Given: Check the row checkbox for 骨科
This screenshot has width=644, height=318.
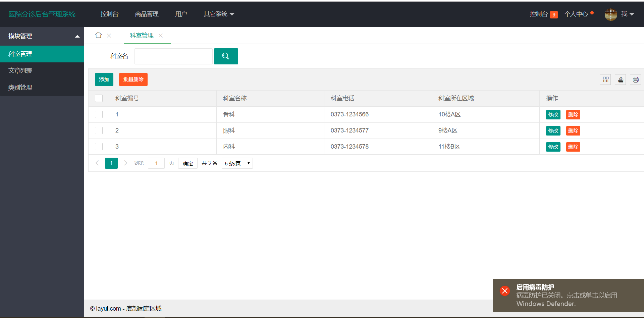Looking at the screenshot, I should 99,114.
